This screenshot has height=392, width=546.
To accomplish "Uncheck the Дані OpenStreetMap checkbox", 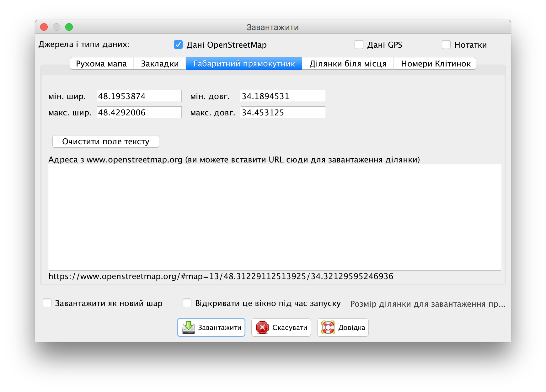I will coord(178,45).
